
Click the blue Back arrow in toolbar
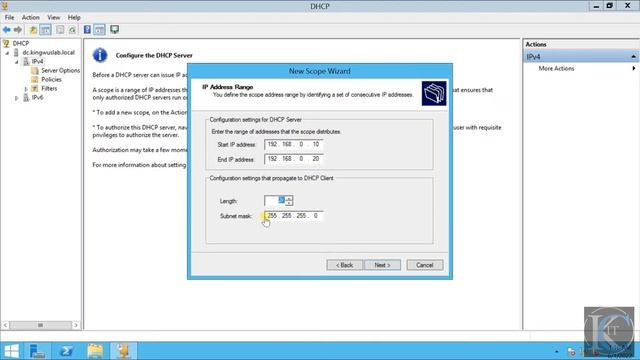(7, 30)
